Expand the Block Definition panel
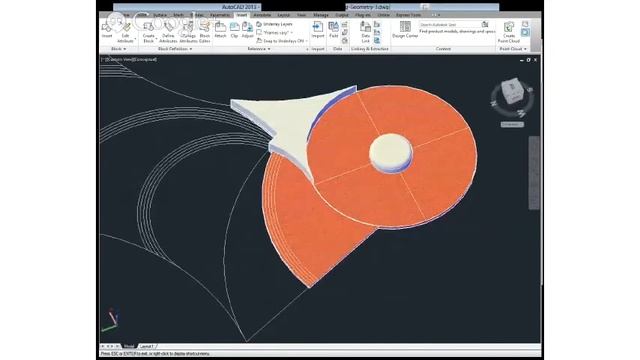640x360 pixels. [x=175, y=49]
